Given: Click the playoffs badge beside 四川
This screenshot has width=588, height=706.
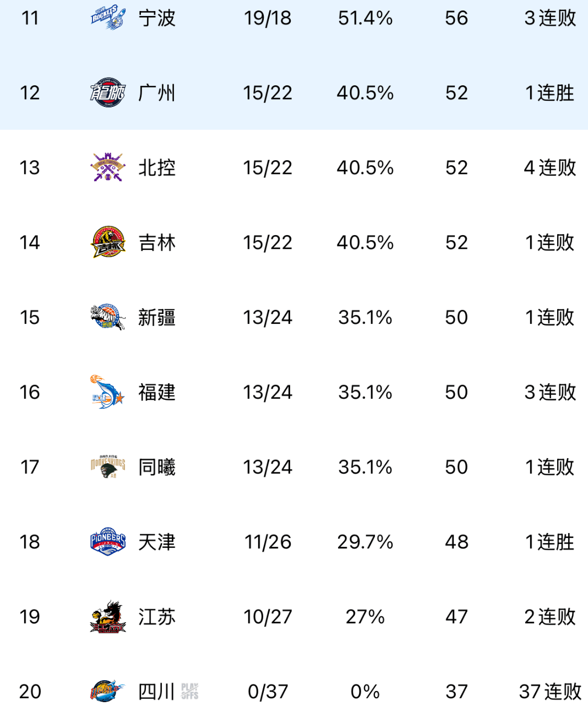Looking at the screenshot, I should pyautogui.click(x=189, y=691).
